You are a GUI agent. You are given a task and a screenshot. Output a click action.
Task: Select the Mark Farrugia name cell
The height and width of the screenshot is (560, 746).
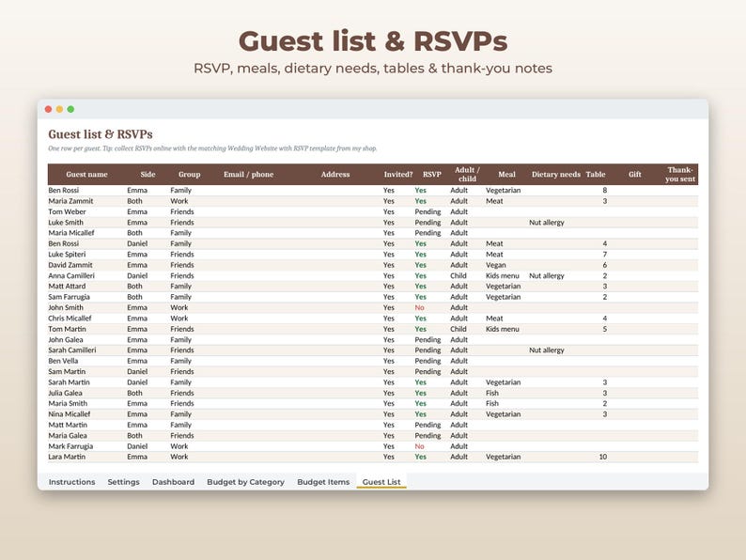click(x=70, y=446)
